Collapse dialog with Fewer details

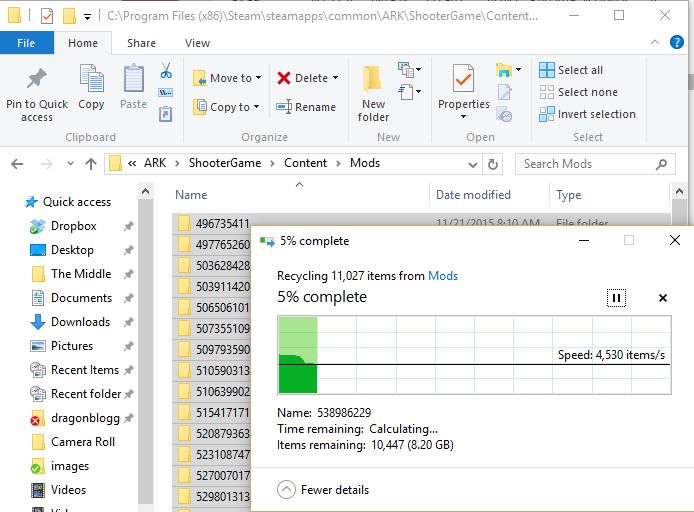coord(323,490)
